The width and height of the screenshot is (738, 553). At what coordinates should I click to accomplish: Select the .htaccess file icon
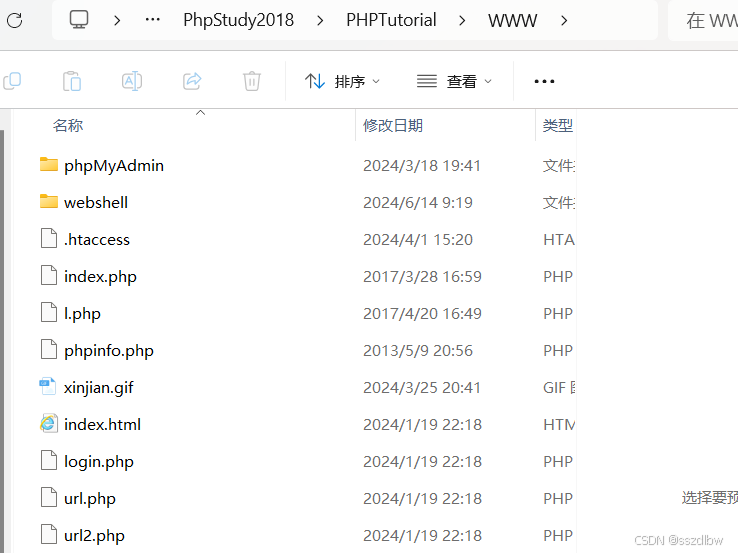point(49,238)
